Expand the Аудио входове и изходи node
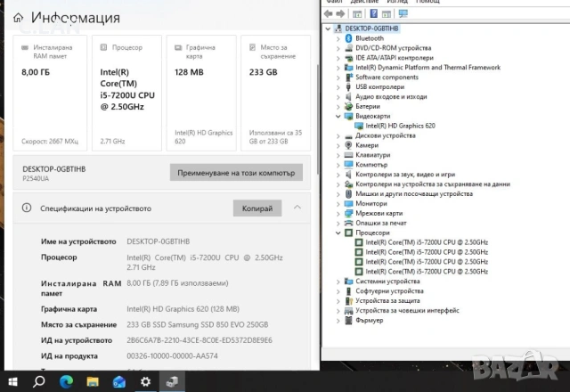 click(338, 97)
